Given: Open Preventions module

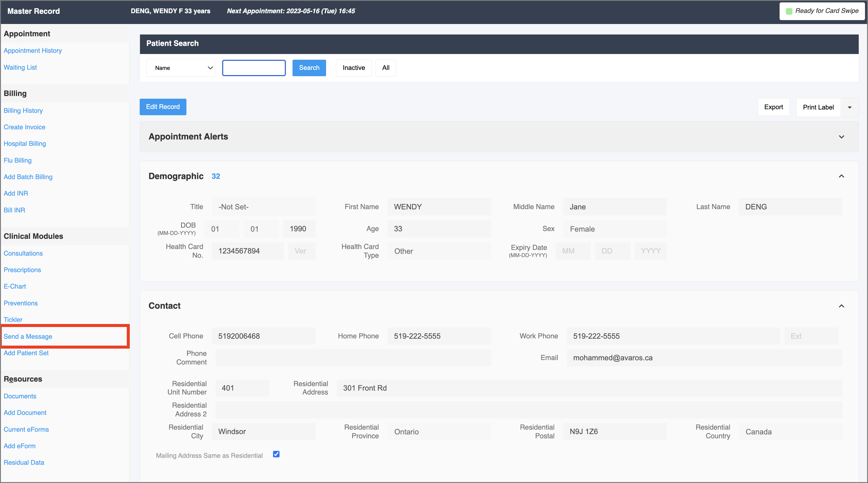Looking at the screenshot, I should 21,303.
